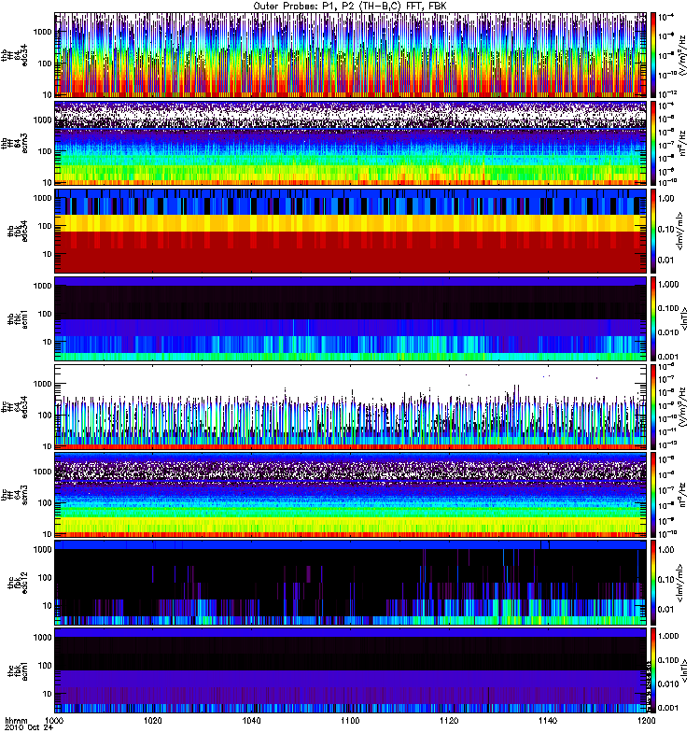Image resolution: width=700 pixels, height=747 pixels.
Task: Click the color bar beside the thb fbk scm1 panel
Action: tap(653, 318)
